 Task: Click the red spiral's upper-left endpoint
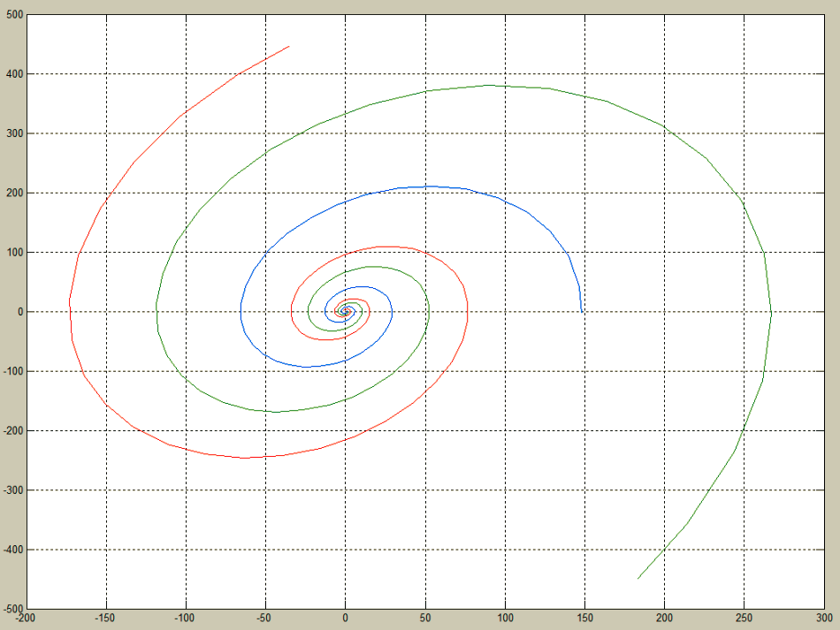[x=289, y=47]
